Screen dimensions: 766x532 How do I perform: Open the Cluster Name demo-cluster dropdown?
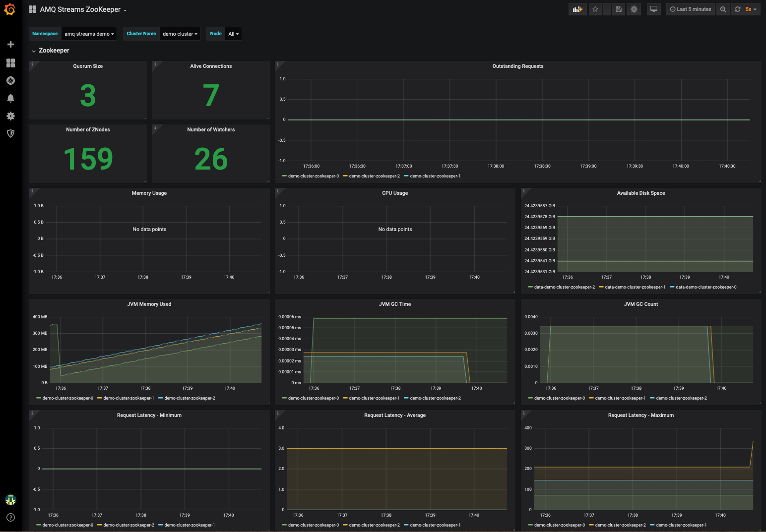point(180,34)
